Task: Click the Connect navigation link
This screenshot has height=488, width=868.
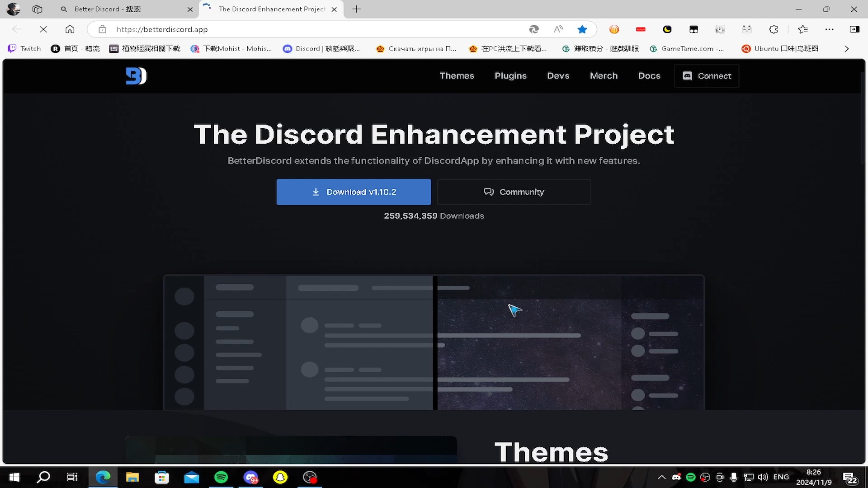Action: point(707,75)
